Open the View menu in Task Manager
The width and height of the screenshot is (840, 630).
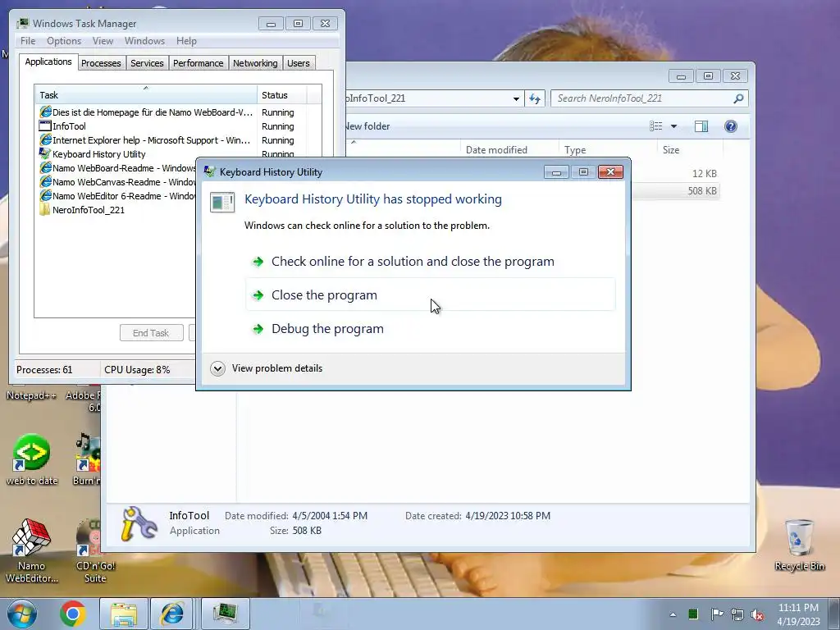(x=103, y=41)
